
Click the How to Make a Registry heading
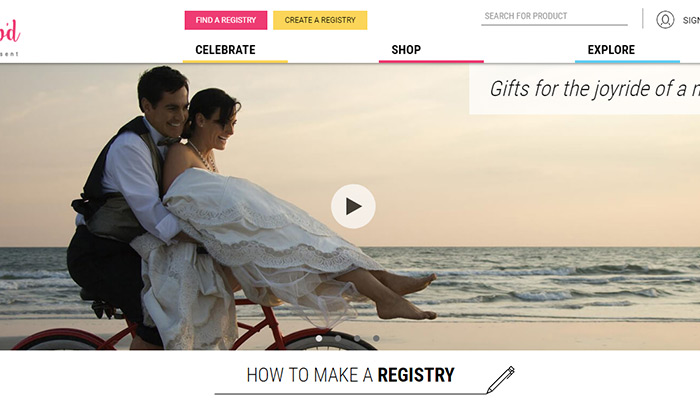point(350,375)
